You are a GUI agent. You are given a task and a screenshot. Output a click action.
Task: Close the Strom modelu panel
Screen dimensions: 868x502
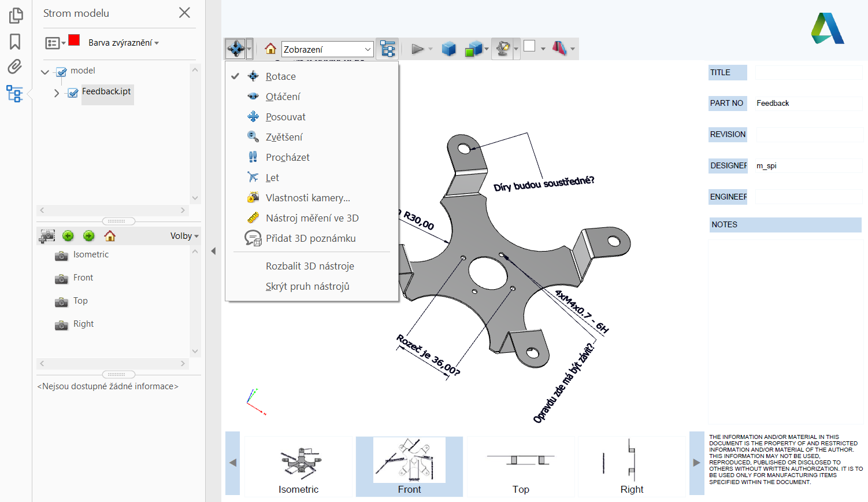(x=184, y=13)
